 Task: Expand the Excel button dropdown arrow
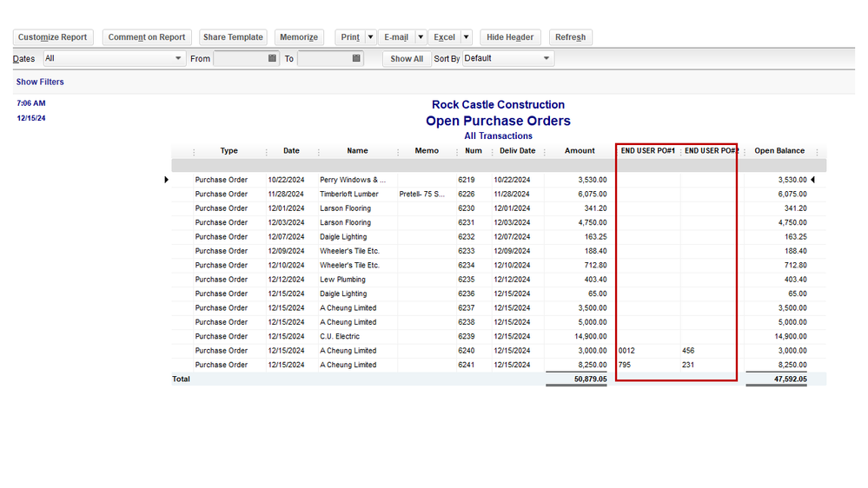(467, 37)
